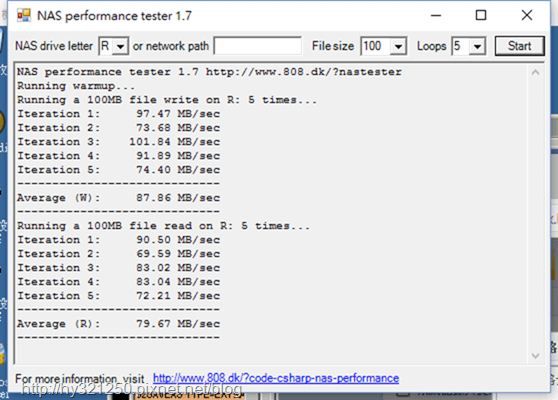Screen dimensions: 558x400
Task: Expand the File size dropdown arrow
Action: (398, 46)
